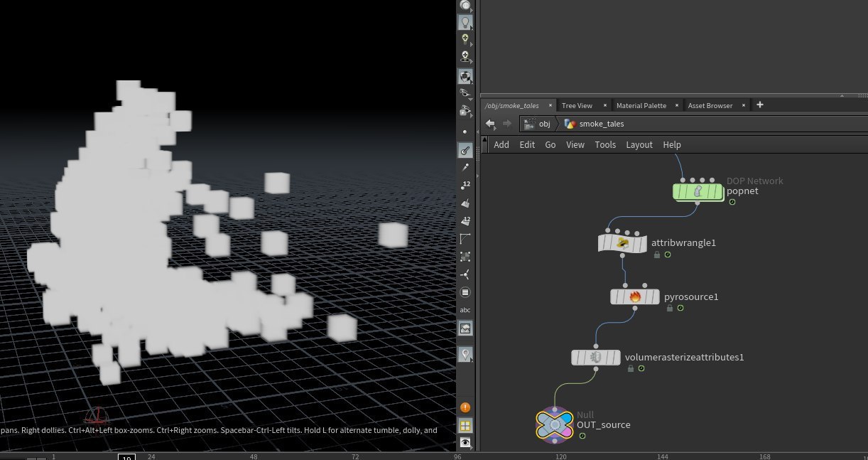The height and width of the screenshot is (460, 868).
Task: Open the smoke_tales path segment dropdown
Action: click(x=601, y=124)
